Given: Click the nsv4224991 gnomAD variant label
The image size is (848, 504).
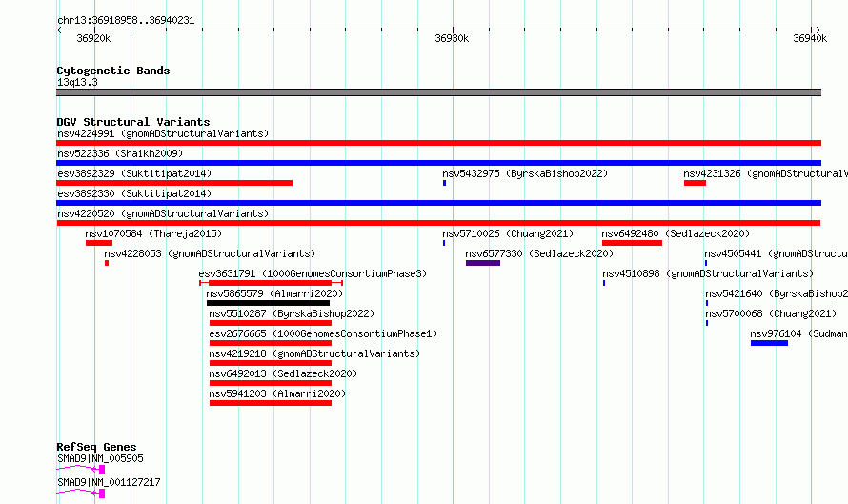Looking at the screenshot, I should pyautogui.click(x=163, y=133).
